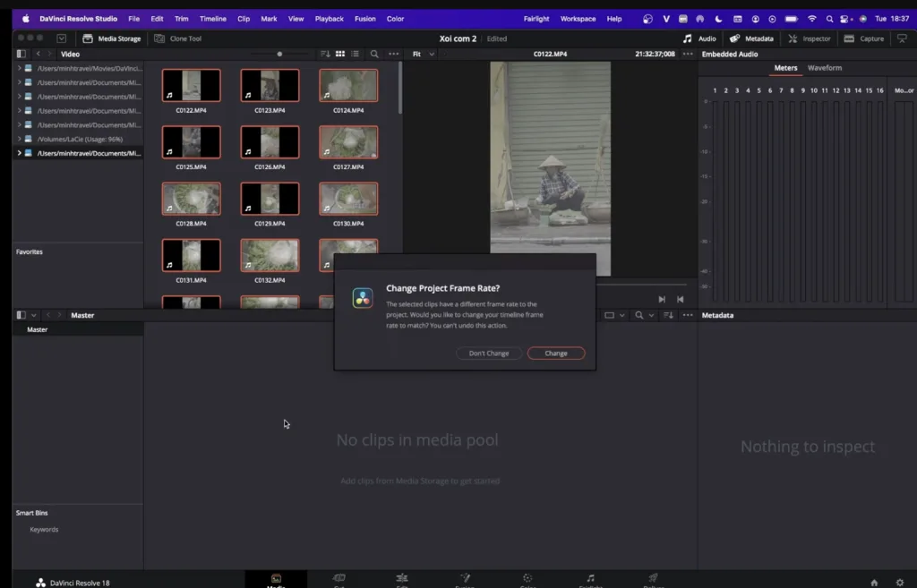This screenshot has height=588, width=917.
Task: Select the C0124.MP4 clip thumbnail
Action: tap(348, 85)
